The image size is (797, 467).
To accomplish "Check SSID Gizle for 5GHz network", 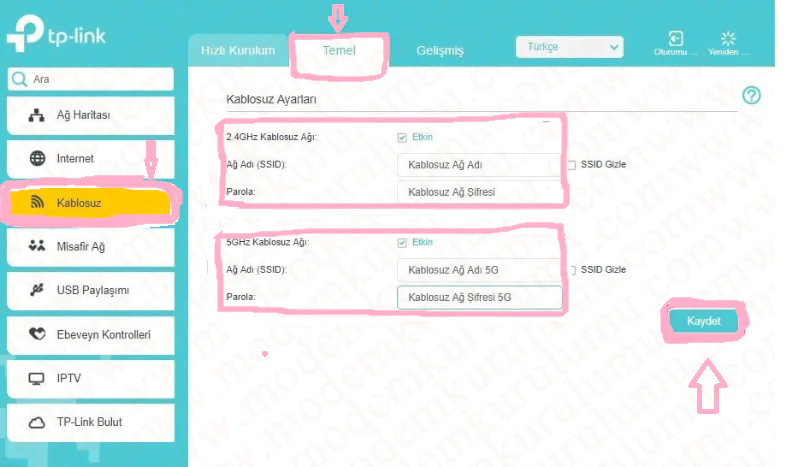I will click(572, 270).
